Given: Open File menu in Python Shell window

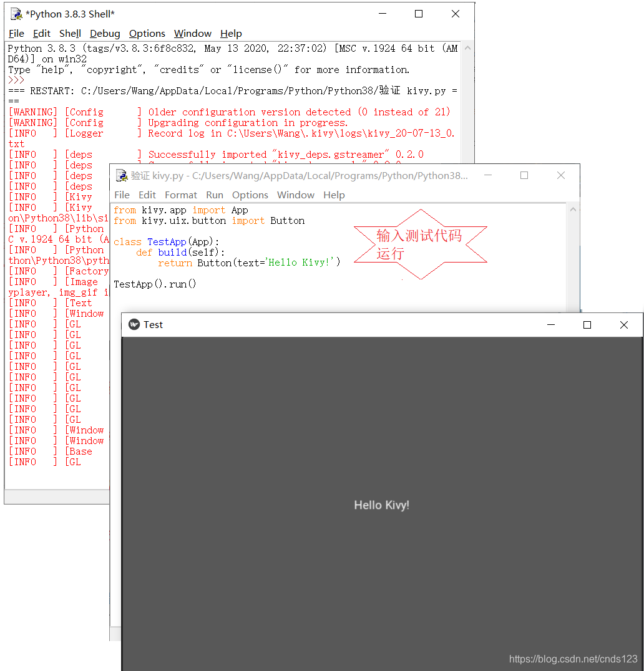Looking at the screenshot, I should (x=16, y=34).
